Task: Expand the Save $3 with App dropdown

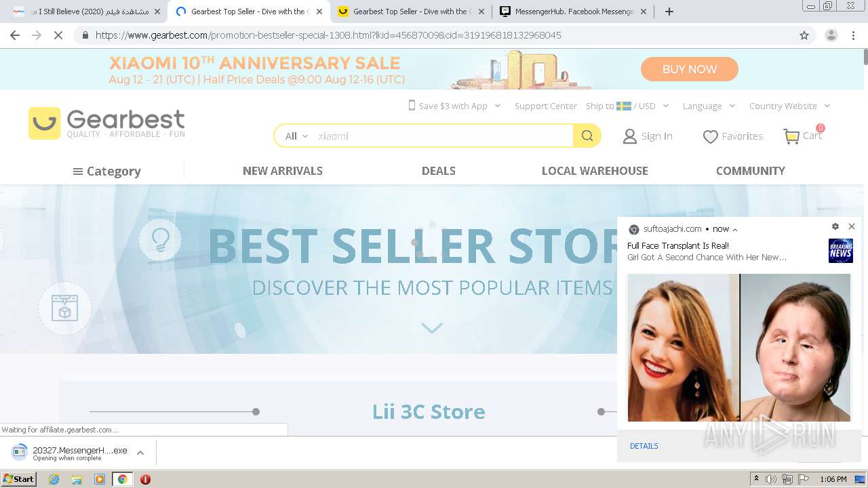Action: point(497,106)
